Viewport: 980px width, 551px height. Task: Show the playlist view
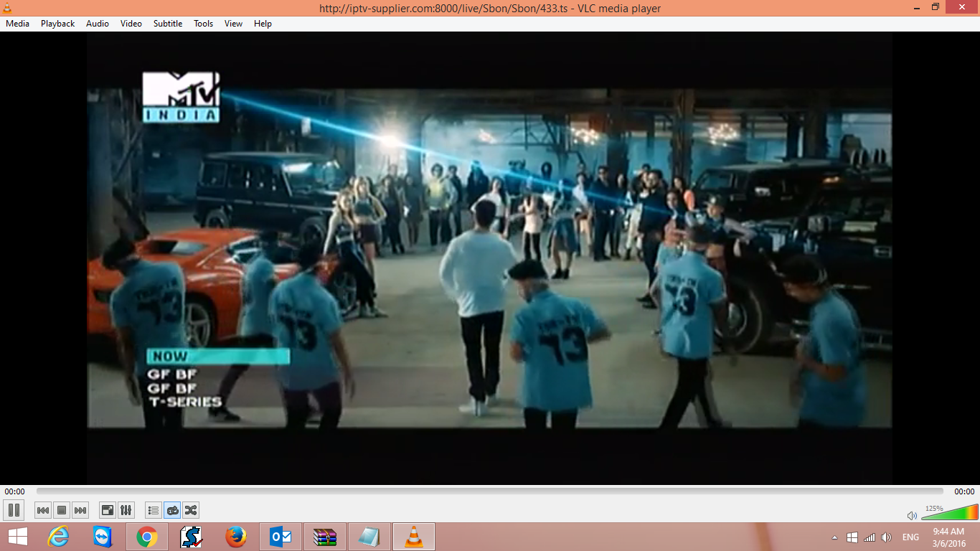(x=154, y=510)
